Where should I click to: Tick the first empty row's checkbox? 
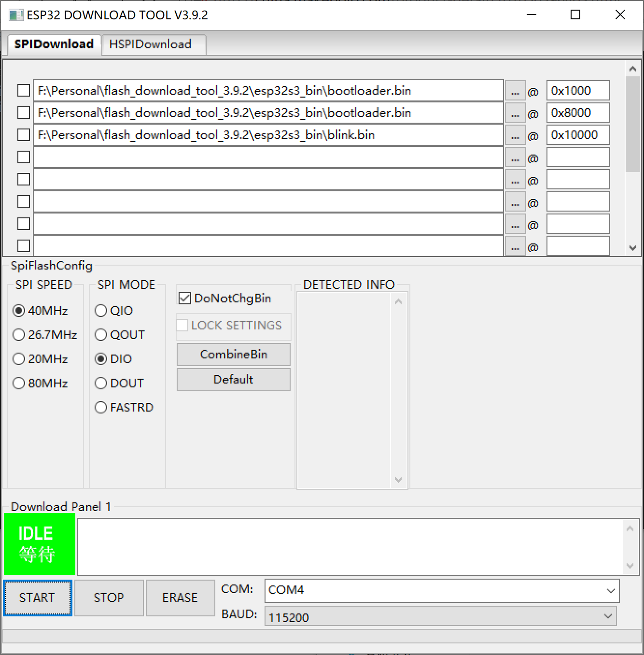click(x=24, y=157)
